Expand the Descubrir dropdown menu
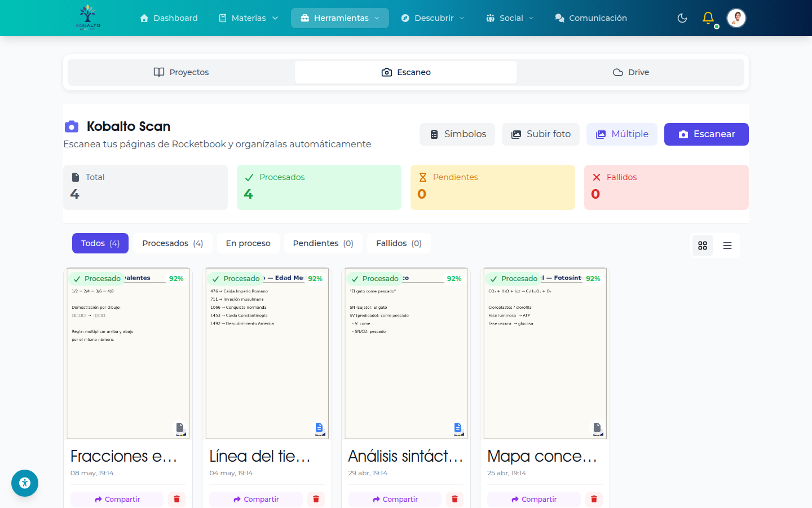The height and width of the screenshot is (508, 812). point(433,18)
